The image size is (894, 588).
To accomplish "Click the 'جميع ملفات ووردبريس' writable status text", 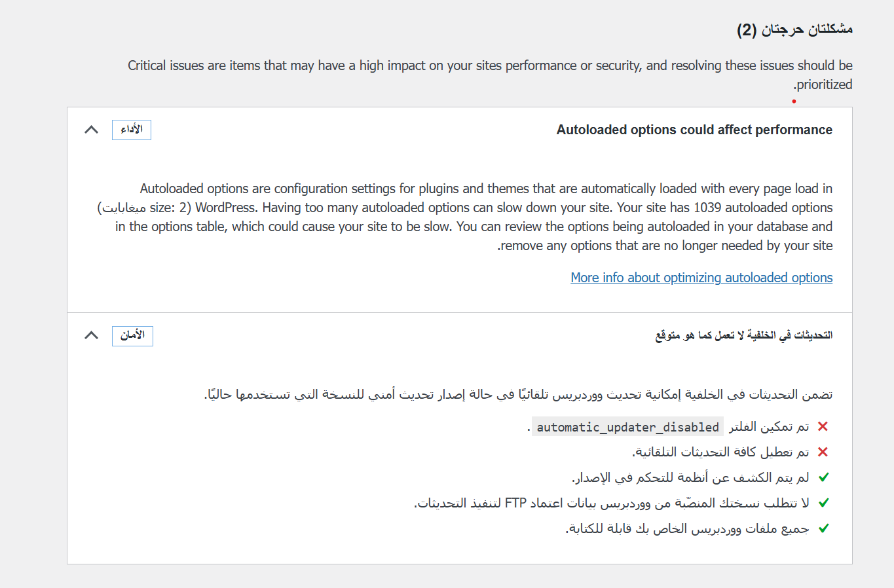I will 688,528.
